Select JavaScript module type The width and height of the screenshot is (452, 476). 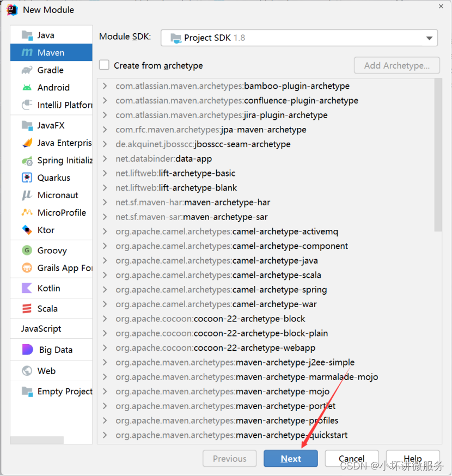[x=41, y=328]
